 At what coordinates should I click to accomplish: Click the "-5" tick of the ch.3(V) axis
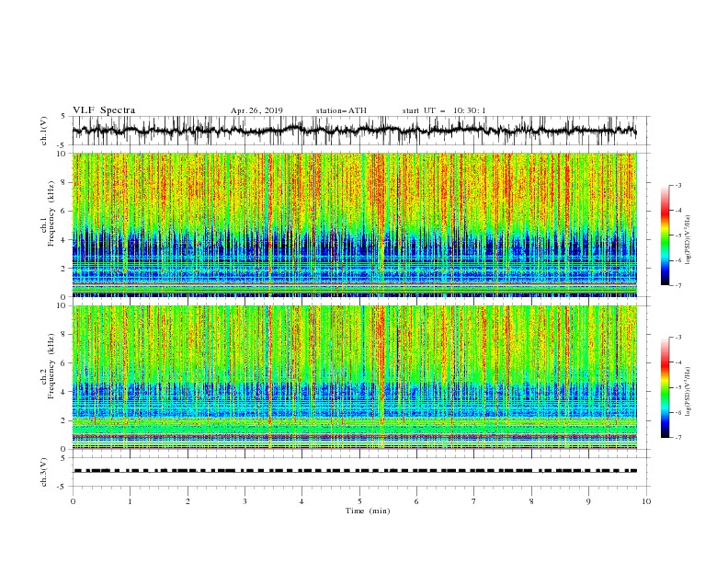pyautogui.click(x=63, y=487)
